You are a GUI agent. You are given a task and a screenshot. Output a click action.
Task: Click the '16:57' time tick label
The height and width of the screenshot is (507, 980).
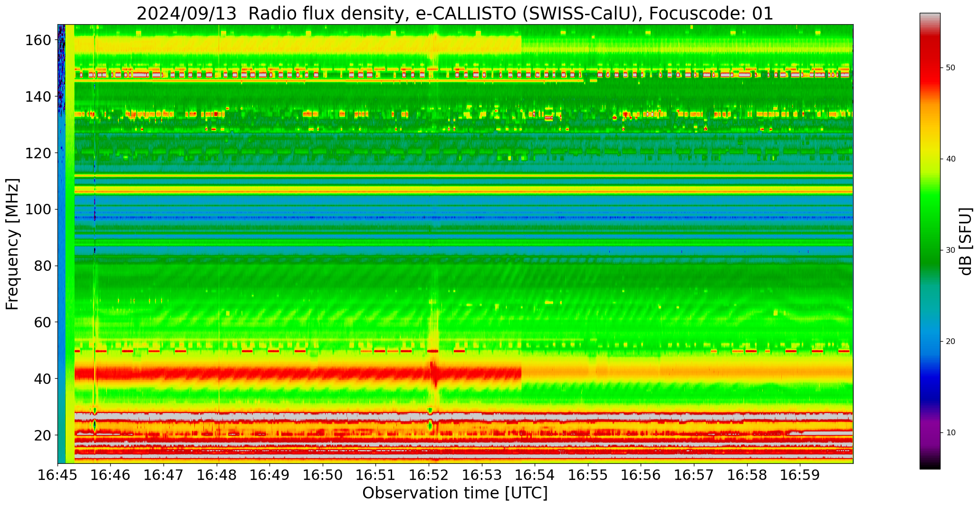pyautogui.click(x=694, y=475)
